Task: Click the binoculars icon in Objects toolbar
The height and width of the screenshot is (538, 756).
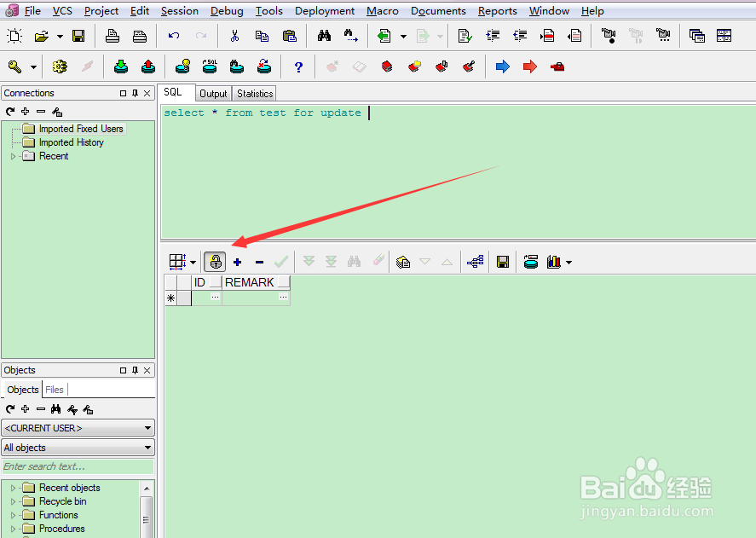Action: 56,409
